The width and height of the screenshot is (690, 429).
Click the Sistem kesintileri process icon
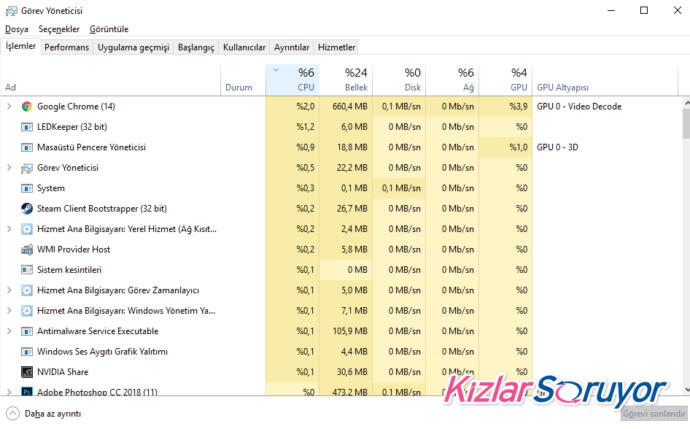(x=27, y=270)
